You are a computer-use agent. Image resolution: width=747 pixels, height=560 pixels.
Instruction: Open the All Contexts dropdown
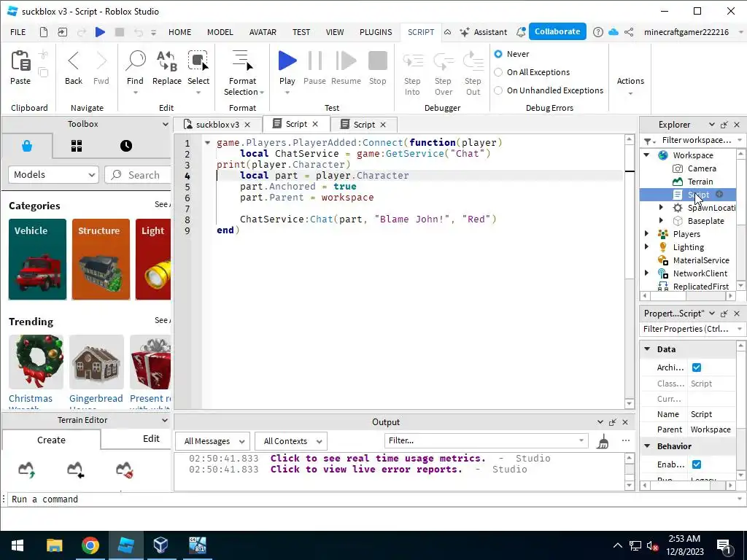coord(290,441)
